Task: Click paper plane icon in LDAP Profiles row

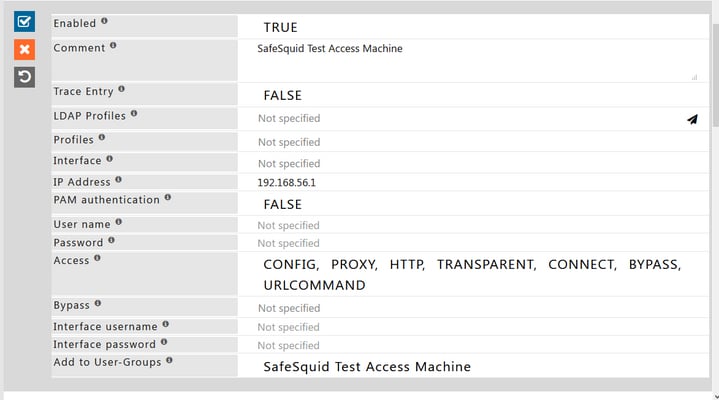Action: coord(692,119)
